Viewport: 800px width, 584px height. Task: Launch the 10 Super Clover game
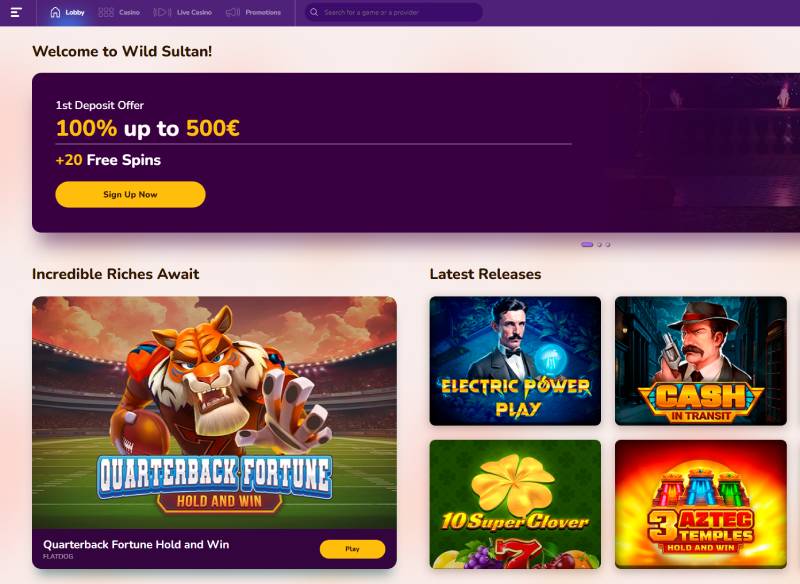[x=515, y=504]
